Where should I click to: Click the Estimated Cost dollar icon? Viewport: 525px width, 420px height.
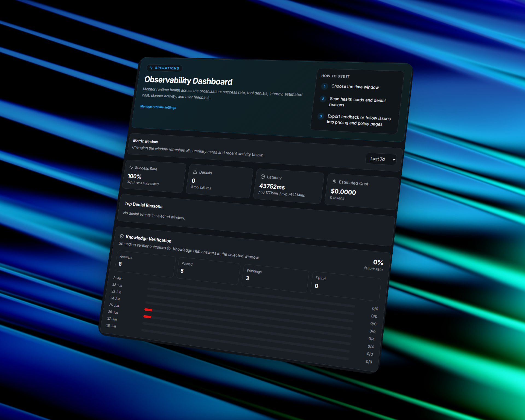[x=334, y=182]
